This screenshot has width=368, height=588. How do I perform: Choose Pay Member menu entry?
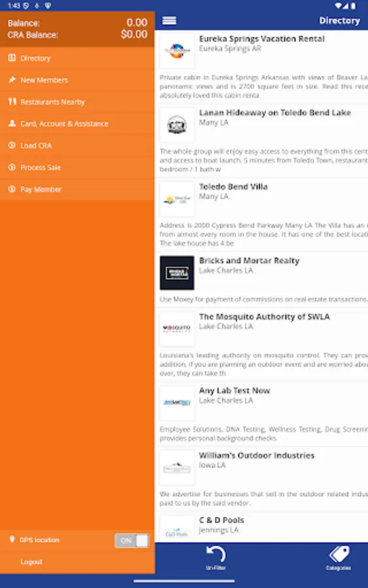[x=77, y=189]
